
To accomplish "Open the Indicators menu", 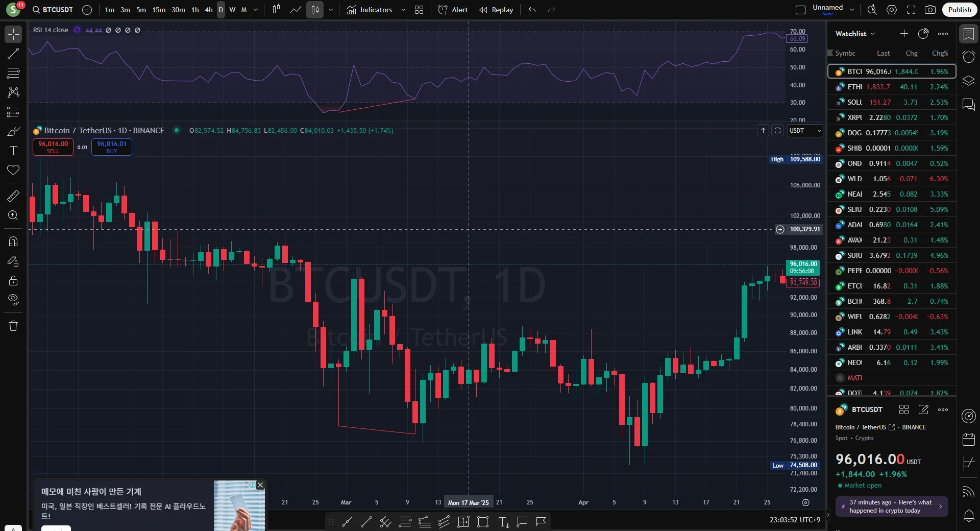I will coord(371,10).
